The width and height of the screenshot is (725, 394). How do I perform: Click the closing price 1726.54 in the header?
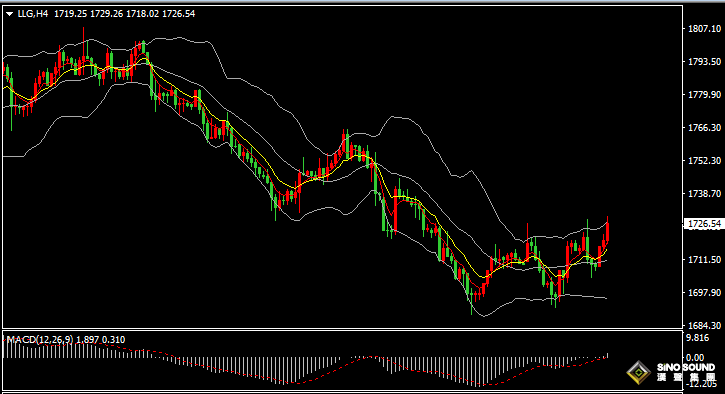point(178,14)
